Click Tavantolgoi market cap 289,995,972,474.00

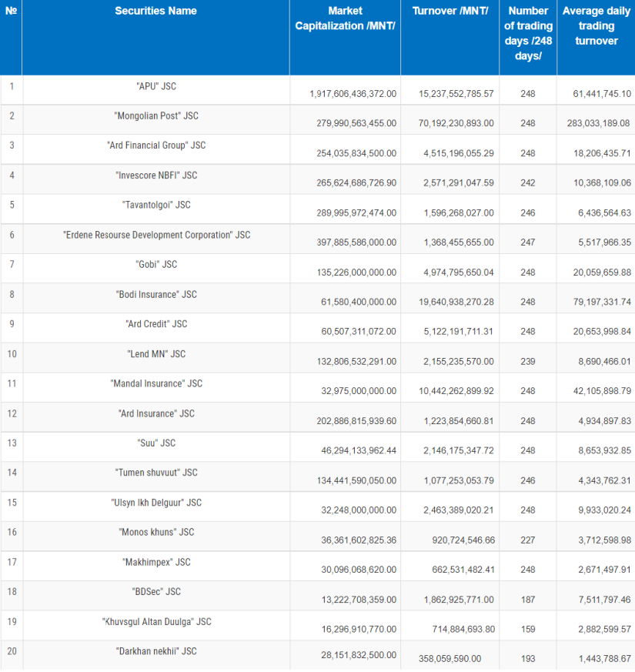(356, 212)
